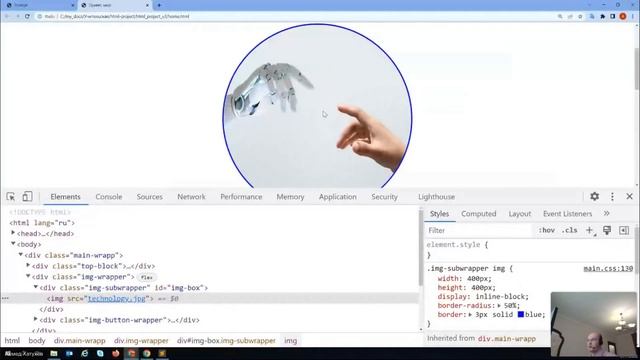This screenshot has width=640, height=360.
Task: Expand the head element node
Action: pos(13,233)
